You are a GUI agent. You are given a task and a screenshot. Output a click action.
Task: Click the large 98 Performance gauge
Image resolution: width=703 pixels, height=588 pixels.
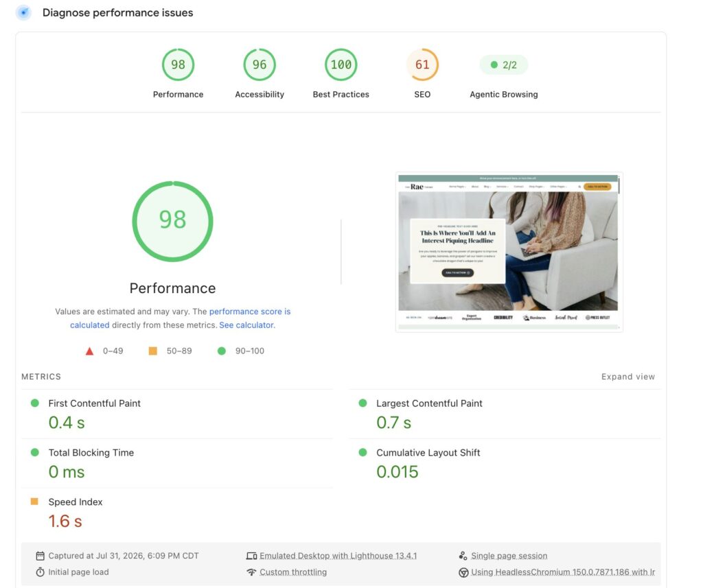click(172, 222)
